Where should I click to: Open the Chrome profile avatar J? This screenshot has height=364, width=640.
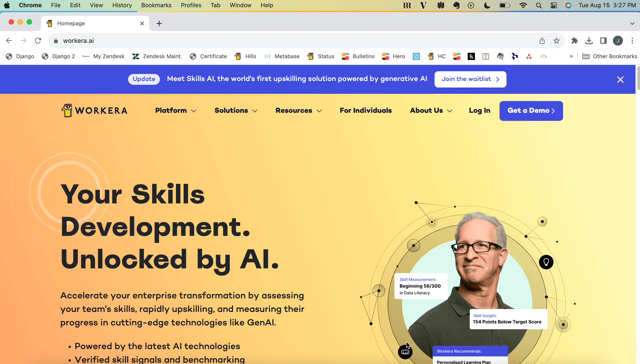(618, 41)
